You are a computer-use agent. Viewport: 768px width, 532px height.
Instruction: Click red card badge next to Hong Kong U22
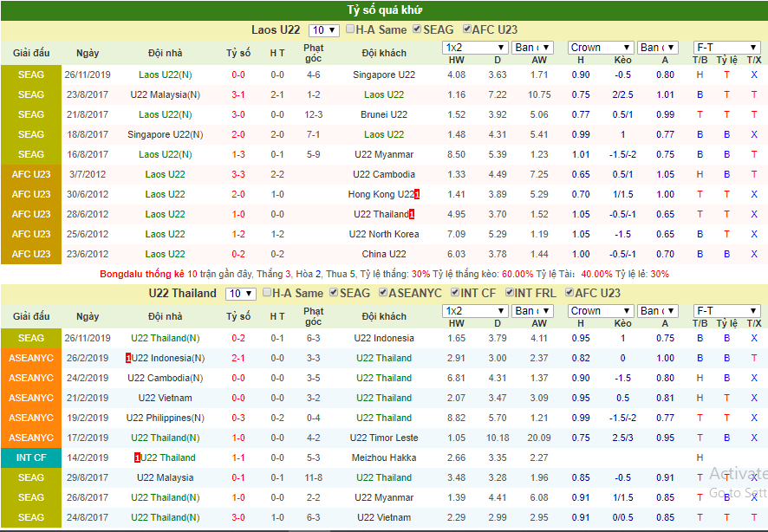pos(417,194)
